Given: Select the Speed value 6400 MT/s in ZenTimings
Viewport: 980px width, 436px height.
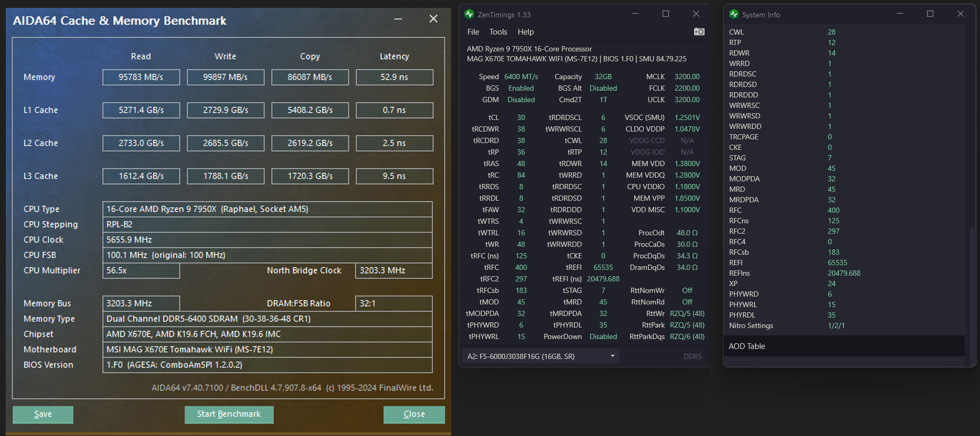Looking at the screenshot, I should pyautogui.click(x=521, y=77).
